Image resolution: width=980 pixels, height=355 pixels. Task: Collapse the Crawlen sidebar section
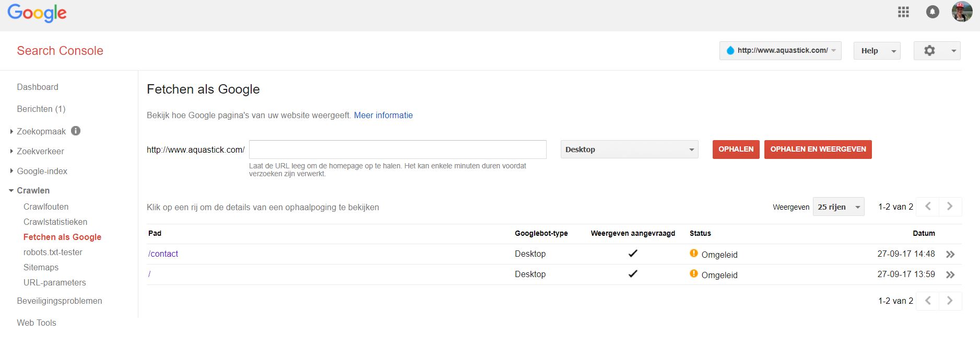33,190
